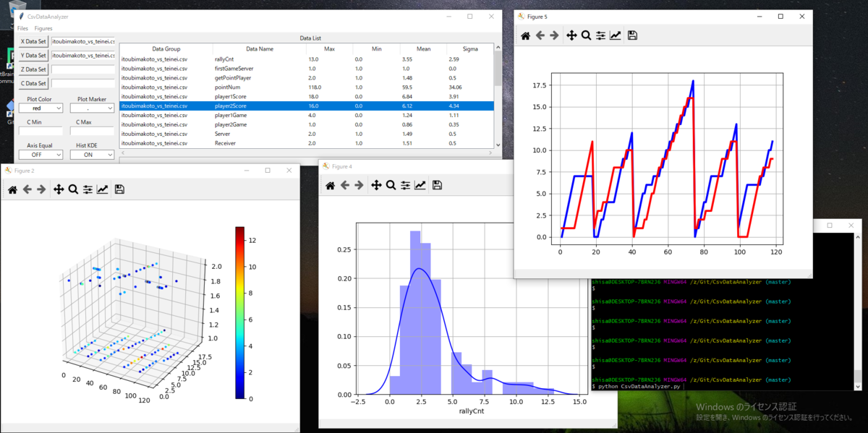Select the firstGameServer row
The height and width of the screenshot is (433, 868).
coord(307,68)
